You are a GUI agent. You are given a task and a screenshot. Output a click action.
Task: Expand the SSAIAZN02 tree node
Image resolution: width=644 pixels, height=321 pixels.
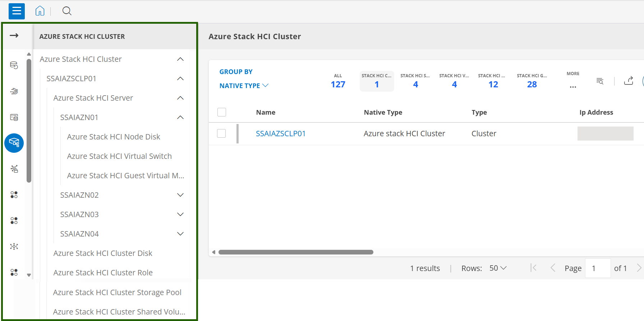click(x=180, y=195)
